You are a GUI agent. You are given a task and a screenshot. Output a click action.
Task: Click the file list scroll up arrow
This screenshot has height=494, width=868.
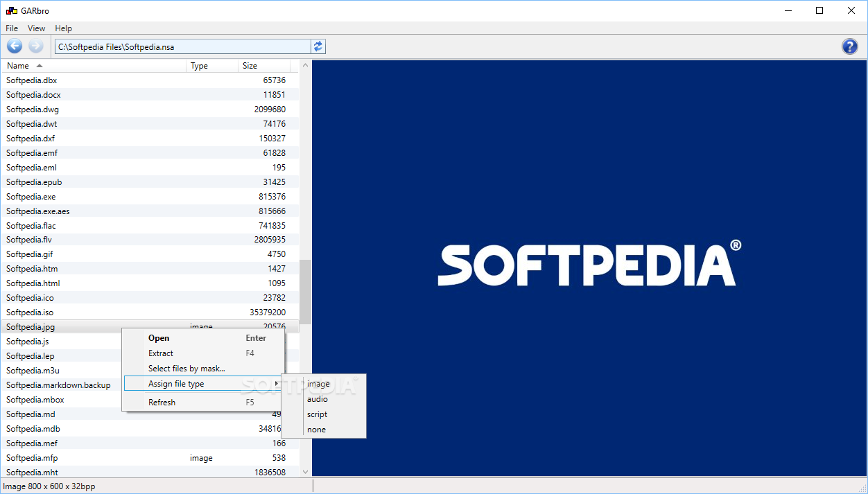coord(305,65)
